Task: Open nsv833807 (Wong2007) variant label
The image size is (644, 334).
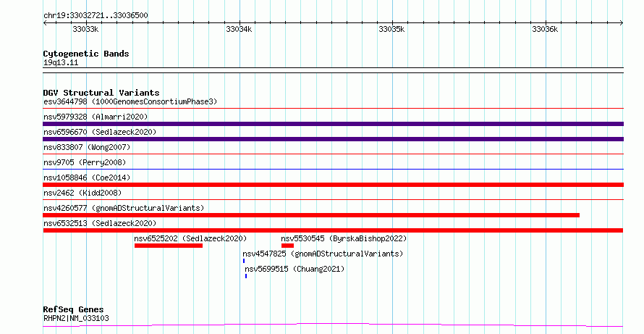Action: point(87,147)
